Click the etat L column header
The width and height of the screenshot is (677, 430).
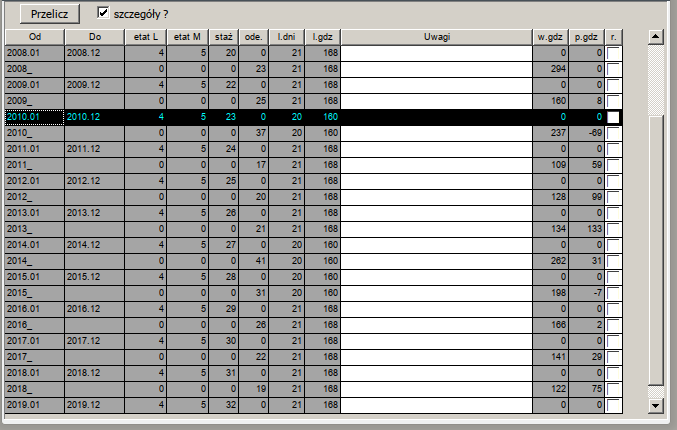(x=147, y=37)
